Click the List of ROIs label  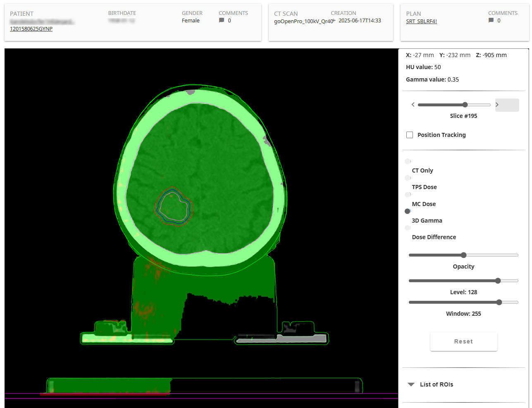437,384
